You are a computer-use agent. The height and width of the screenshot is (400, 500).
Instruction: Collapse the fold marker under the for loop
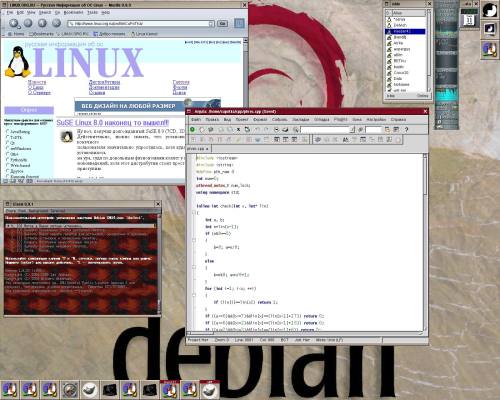(x=194, y=295)
